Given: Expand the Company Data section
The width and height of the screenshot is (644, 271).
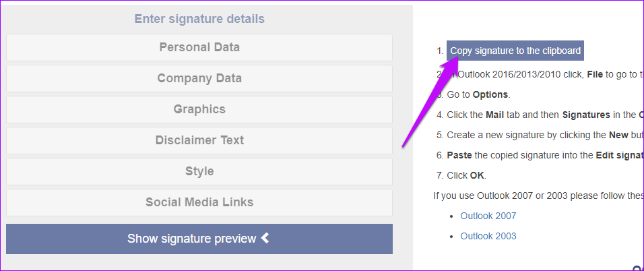Looking at the screenshot, I should tap(199, 78).
